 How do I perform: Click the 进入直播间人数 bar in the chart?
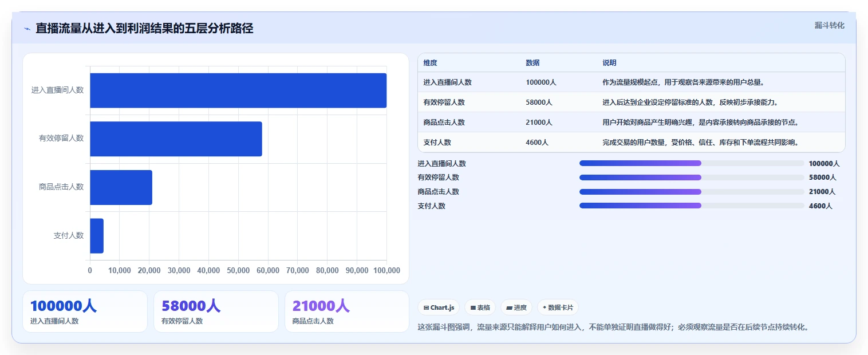click(x=238, y=90)
